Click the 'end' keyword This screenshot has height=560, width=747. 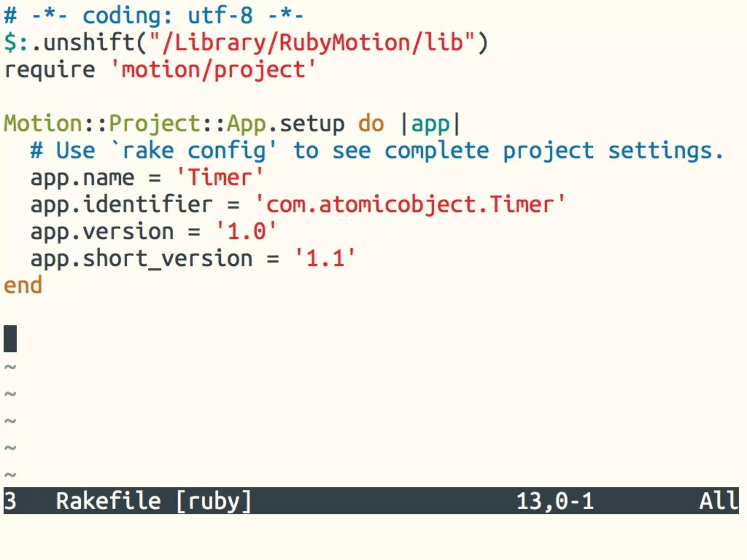23,285
